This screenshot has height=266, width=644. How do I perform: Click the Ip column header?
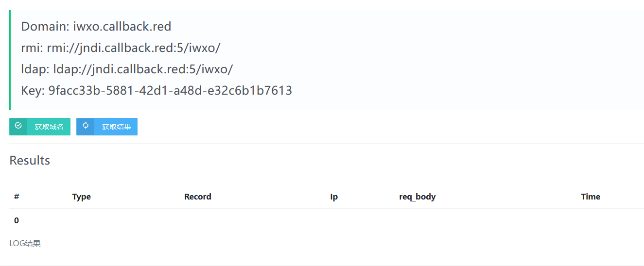click(334, 197)
